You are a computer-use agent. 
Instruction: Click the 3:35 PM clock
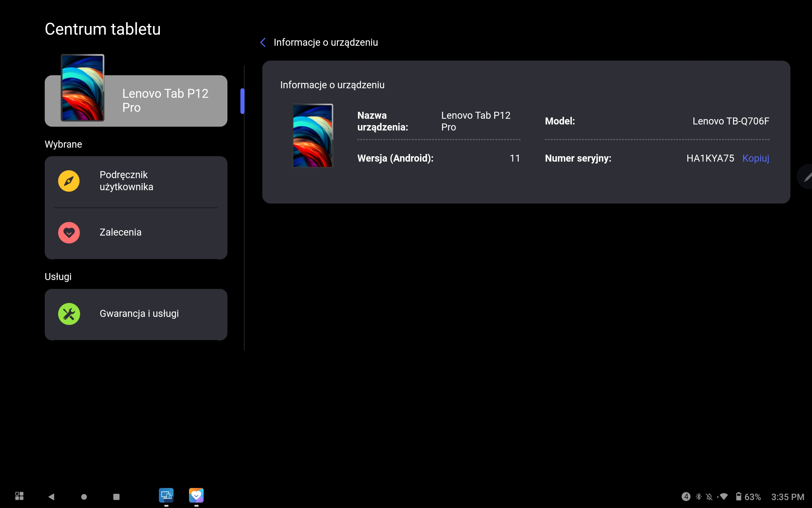click(788, 497)
